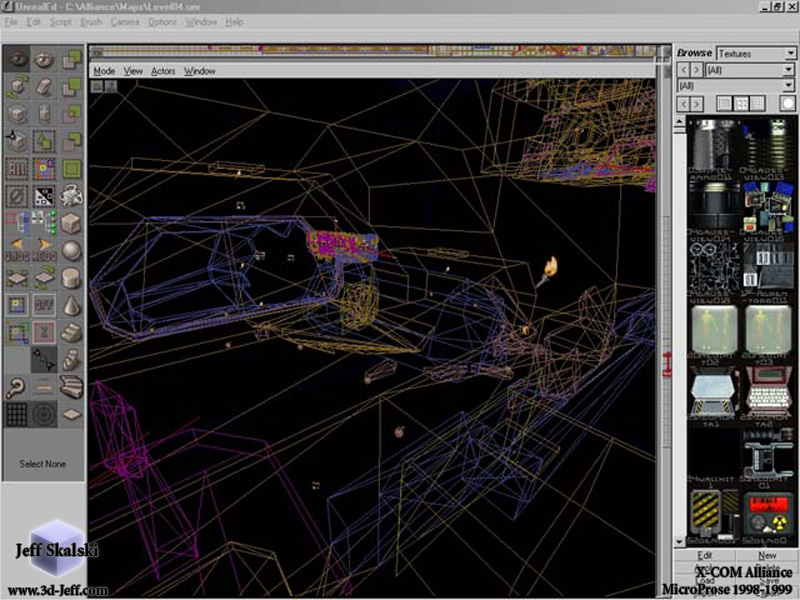Click the path nodes connected-dots icon
The width and height of the screenshot is (800, 600).
[44, 360]
